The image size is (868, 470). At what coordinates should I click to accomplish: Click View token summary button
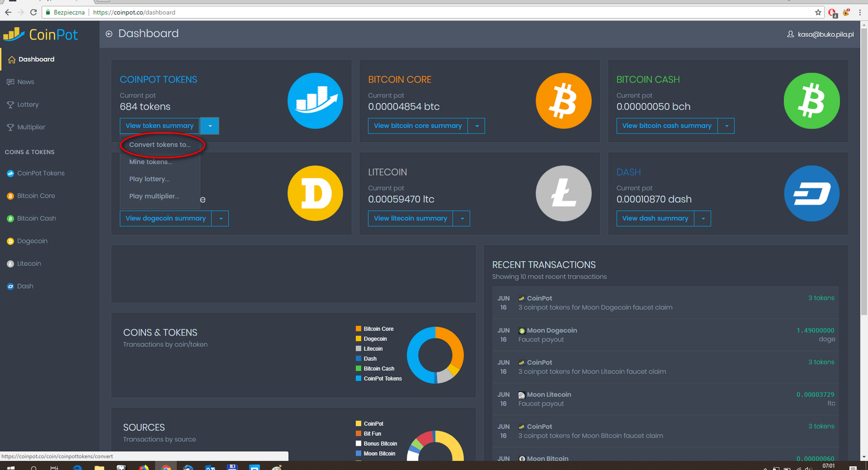click(159, 126)
